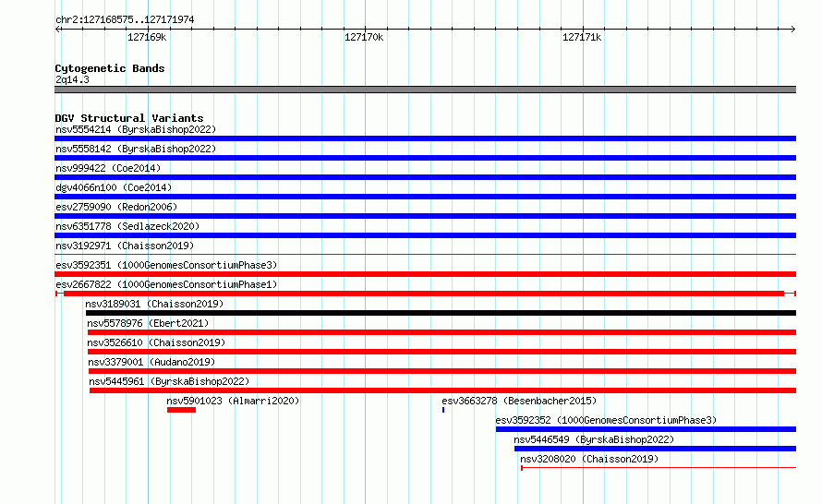This screenshot has height=504, width=822.
Task: Select the blue bar under nsv999422
Action: (x=425, y=177)
